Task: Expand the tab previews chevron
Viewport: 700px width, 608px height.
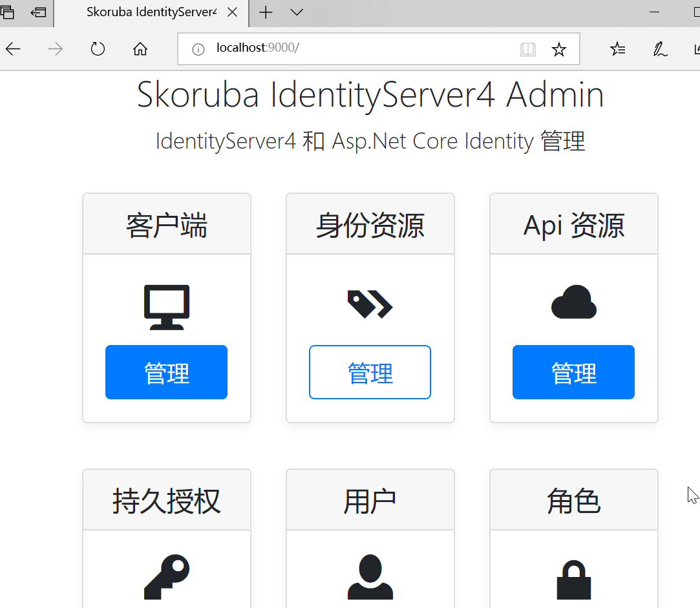Action: click(x=297, y=12)
